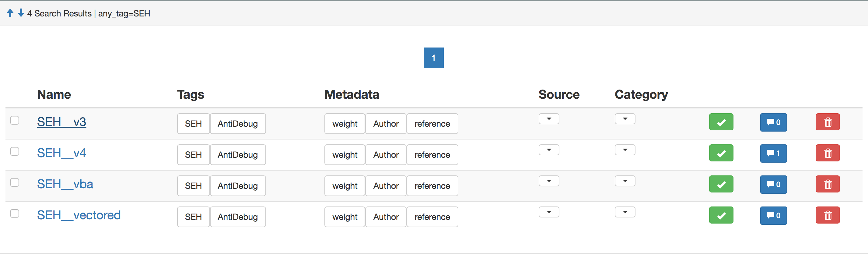Open Category dropdown for SEH__v4
The height and width of the screenshot is (254, 868).
pyautogui.click(x=625, y=150)
